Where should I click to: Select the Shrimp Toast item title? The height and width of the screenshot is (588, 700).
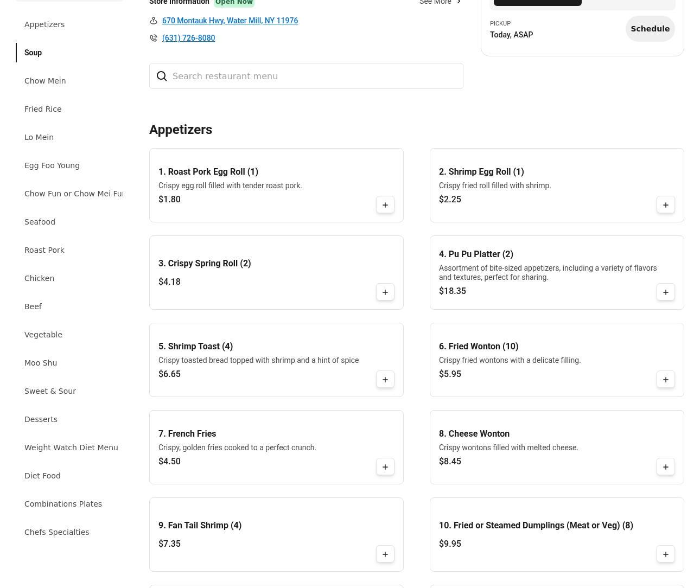coord(195,346)
